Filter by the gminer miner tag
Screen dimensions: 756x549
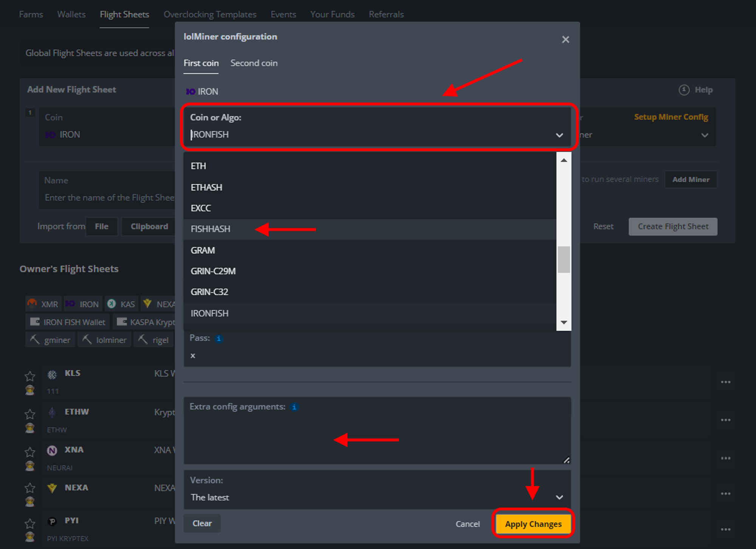pos(50,340)
